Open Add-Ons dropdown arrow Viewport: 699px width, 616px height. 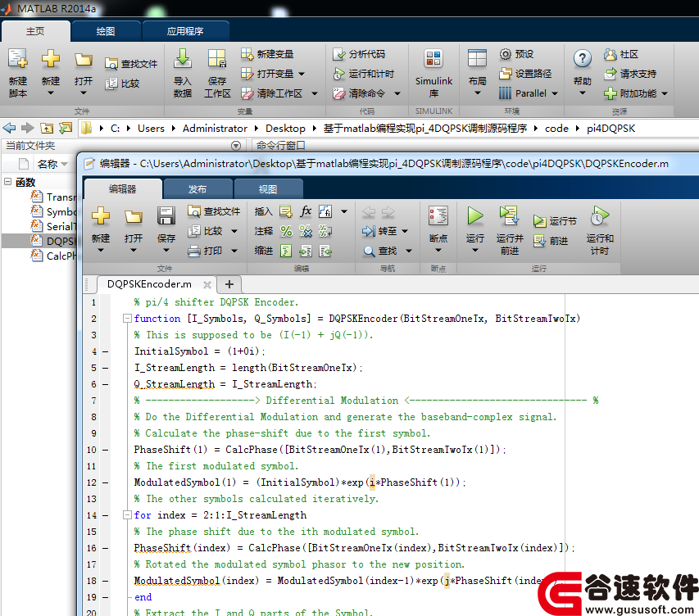coord(665,93)
